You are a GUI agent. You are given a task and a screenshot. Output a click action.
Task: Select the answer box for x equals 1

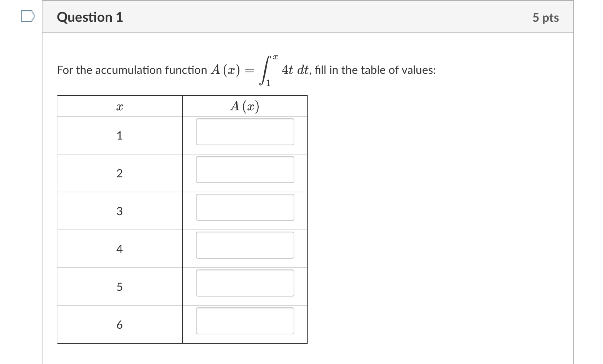tap(245, 132)
